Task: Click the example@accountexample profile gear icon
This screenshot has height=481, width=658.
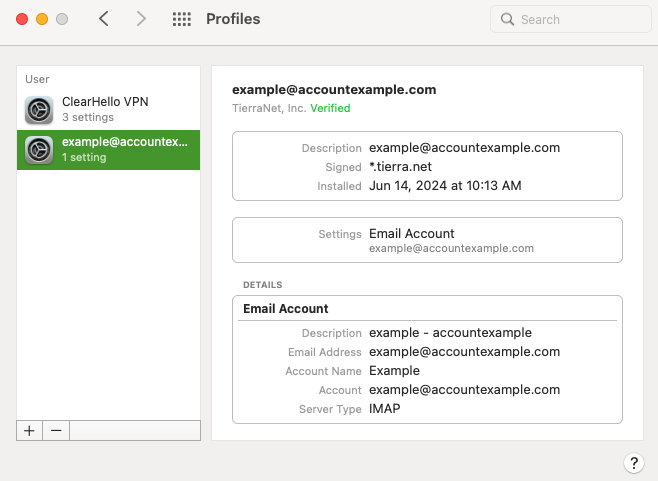Action: [x=39, y=149]
